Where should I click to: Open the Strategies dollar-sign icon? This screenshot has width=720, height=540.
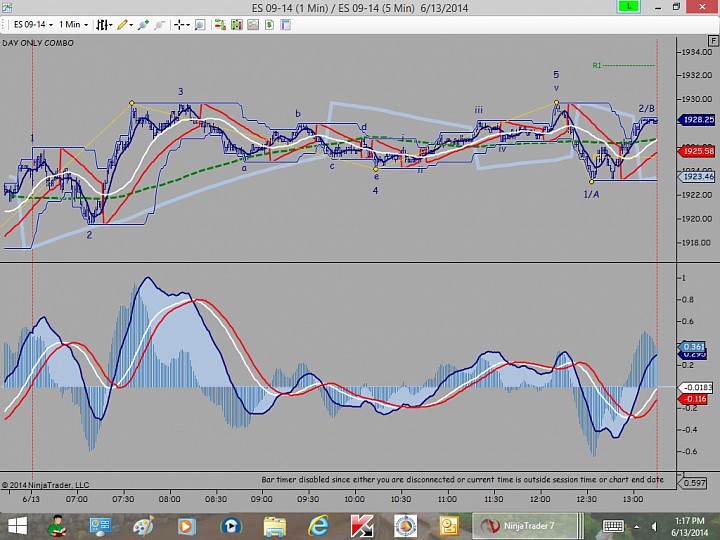270,25
